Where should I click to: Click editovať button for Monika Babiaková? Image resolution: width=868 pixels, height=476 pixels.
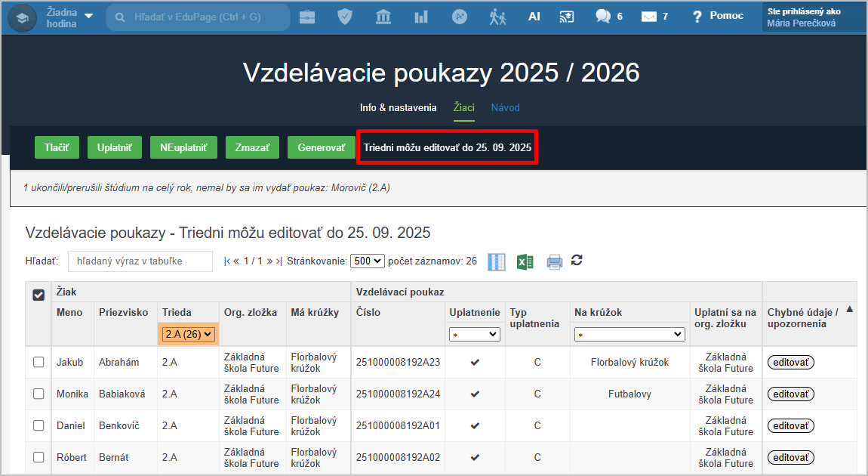pyautogui.click(x=791, y=394)
